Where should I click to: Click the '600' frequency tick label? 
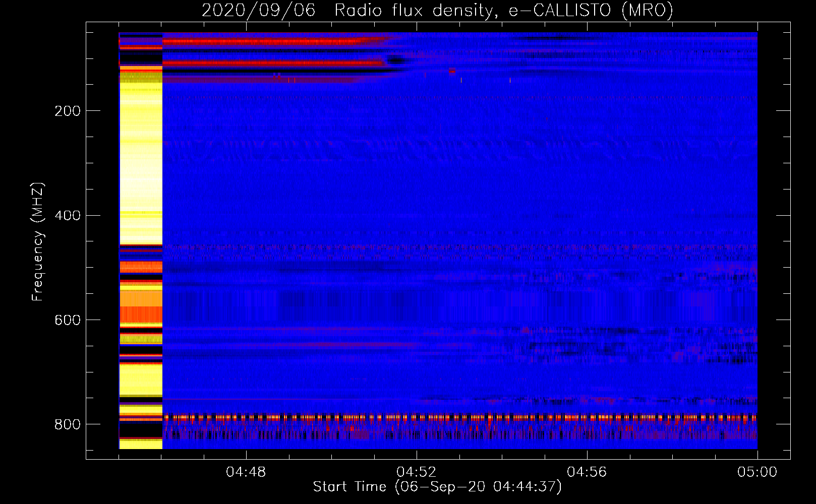pos(67,321)
